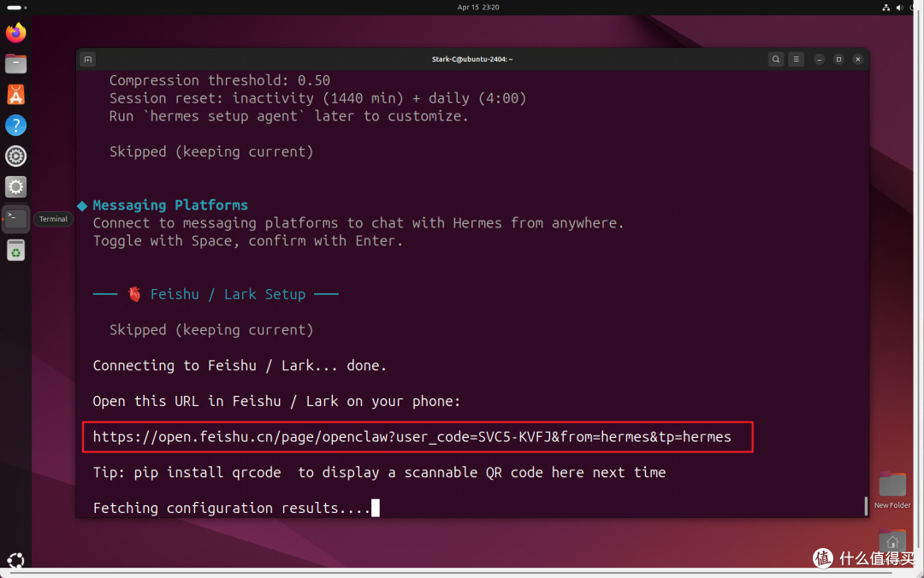The width and height of the screenshot is (924, 578).
Task: Click the 'Feishu / Lark Setup' heading
Action: point(228,294)
